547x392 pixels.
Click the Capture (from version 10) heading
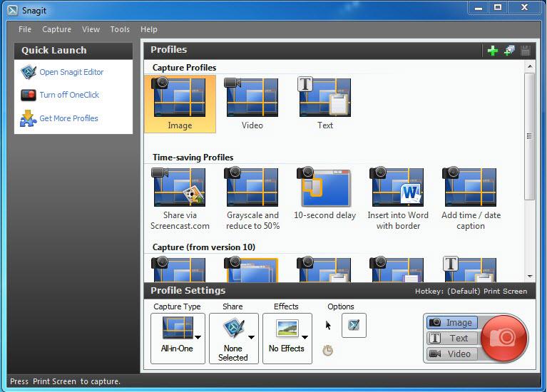(x=204, y=247)
